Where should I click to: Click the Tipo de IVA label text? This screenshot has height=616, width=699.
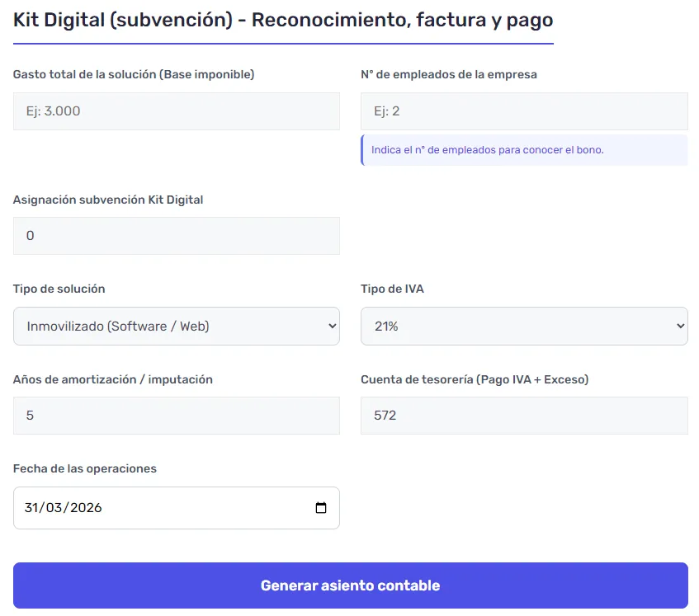392,289
